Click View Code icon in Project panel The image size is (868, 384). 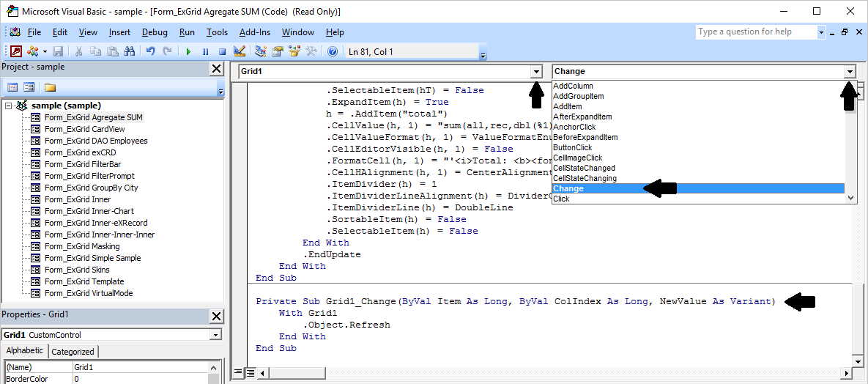(12, 87)
